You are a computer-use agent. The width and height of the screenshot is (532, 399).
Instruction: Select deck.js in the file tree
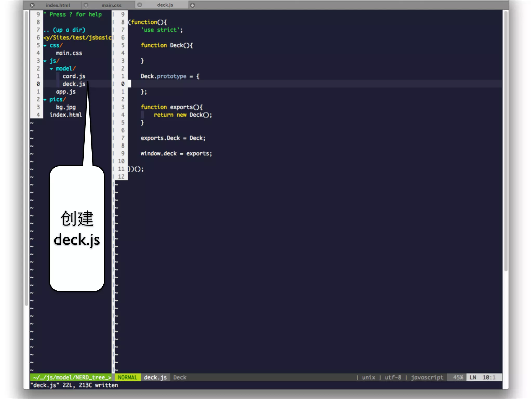tap(74, 84)
